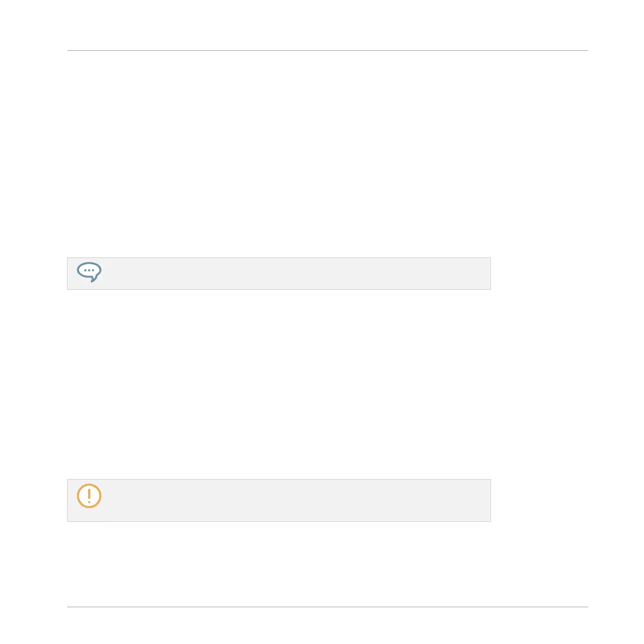Click the blue speech bubble note icon
Image resolution: width=644 pixels, height=644 pixels.
[x=89, y=272]
